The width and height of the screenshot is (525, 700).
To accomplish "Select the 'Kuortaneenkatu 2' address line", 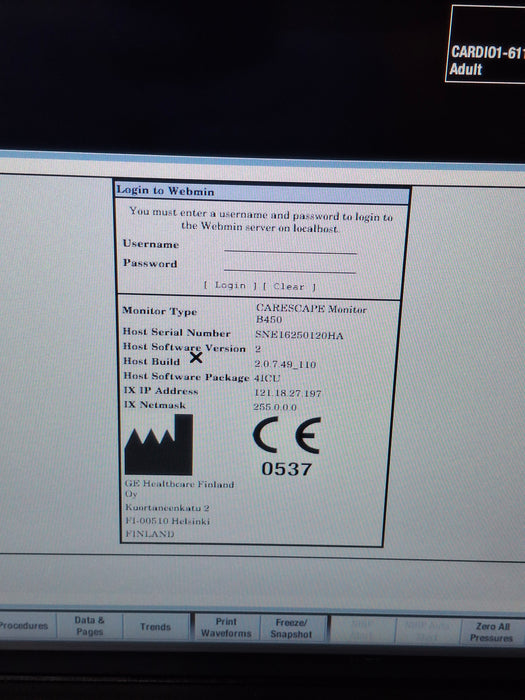I will coord(167,508).
